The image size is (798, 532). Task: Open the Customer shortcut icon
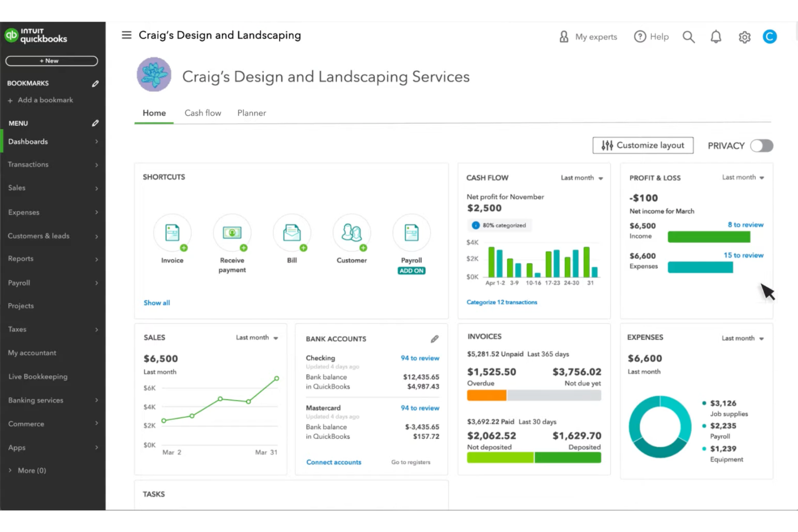[352, 232]
